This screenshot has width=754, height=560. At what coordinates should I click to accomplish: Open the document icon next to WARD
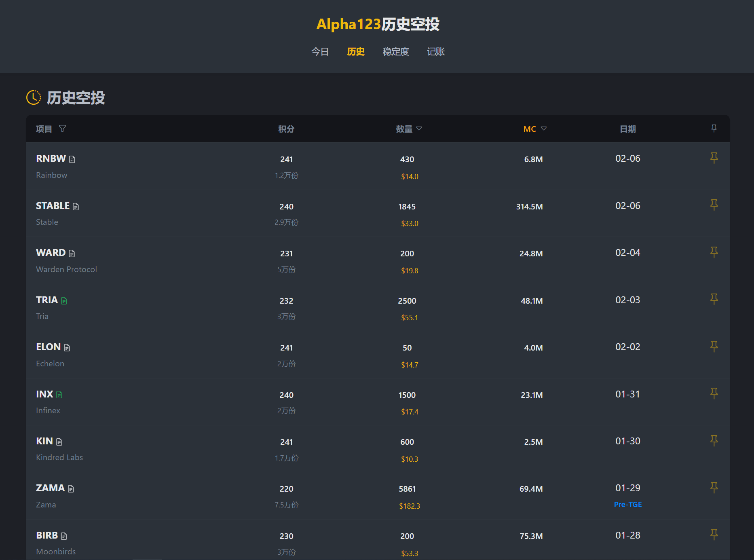(72, 254)
